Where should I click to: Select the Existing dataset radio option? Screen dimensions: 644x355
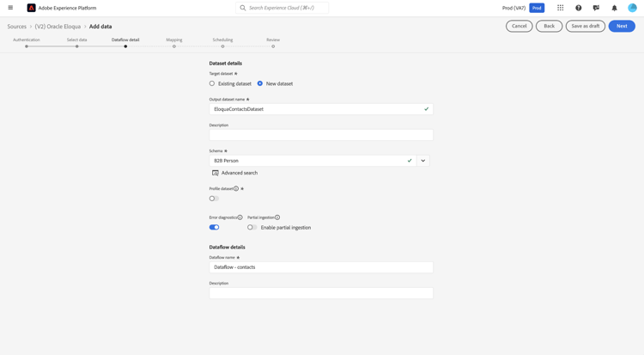tap(212, 83)
